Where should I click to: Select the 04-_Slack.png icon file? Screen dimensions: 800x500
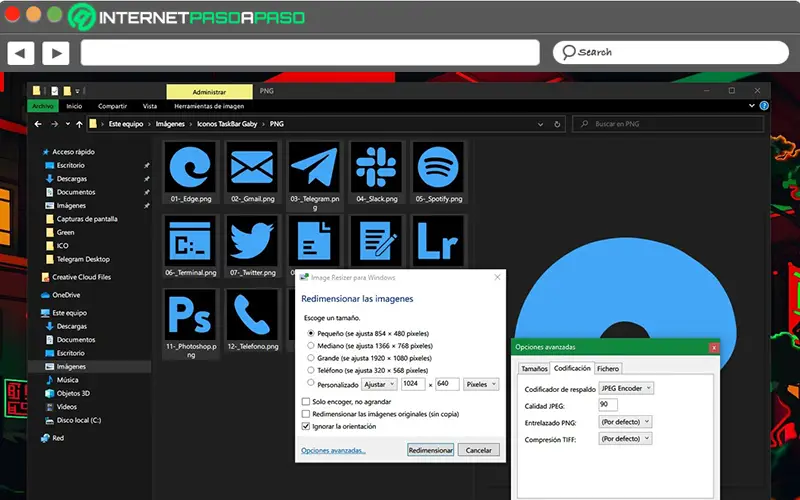pyautogui.click(x=377, y=172)
